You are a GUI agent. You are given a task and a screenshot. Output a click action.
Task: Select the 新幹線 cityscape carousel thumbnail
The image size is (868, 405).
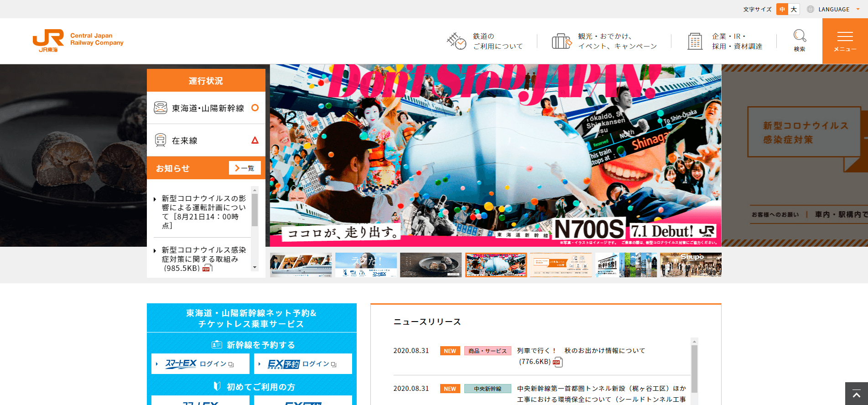coord(626,265)
